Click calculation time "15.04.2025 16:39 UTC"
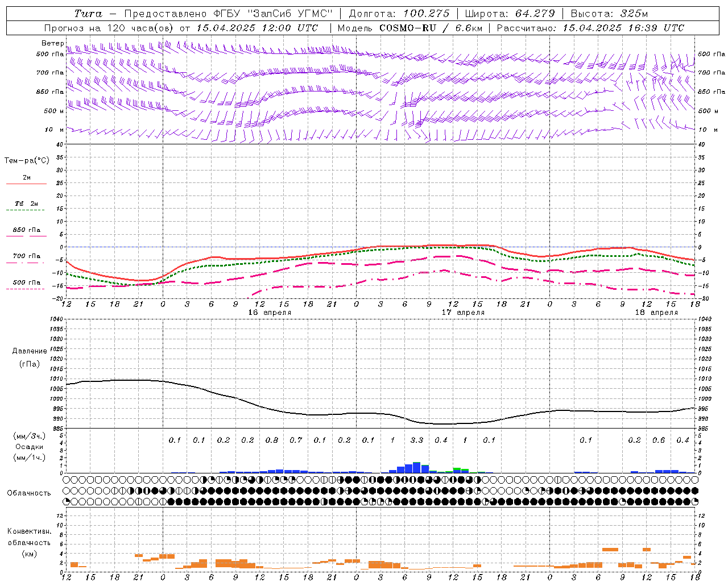Image resolution: width=728 pixels, height=582 pixels. (x=623, y=28)
